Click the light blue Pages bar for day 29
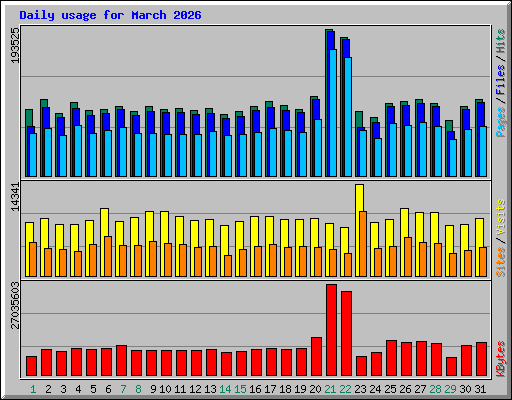Screen dimensions: 512x400 453,158
